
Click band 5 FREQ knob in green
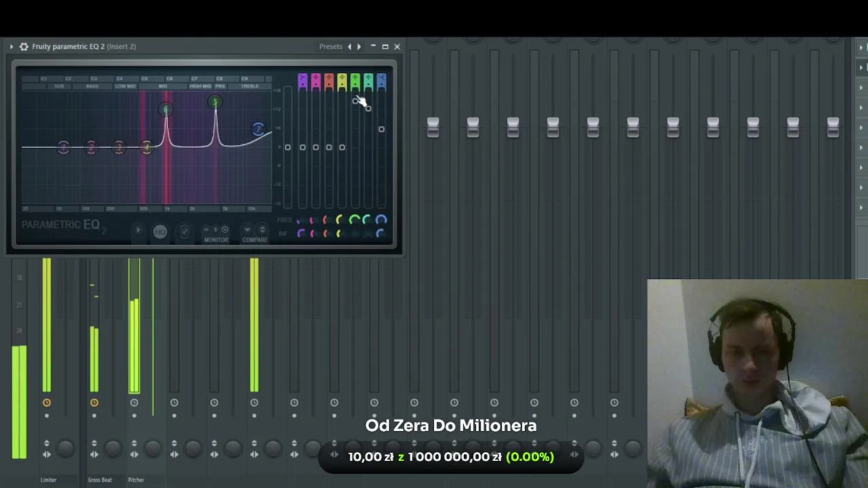point(354,220)
